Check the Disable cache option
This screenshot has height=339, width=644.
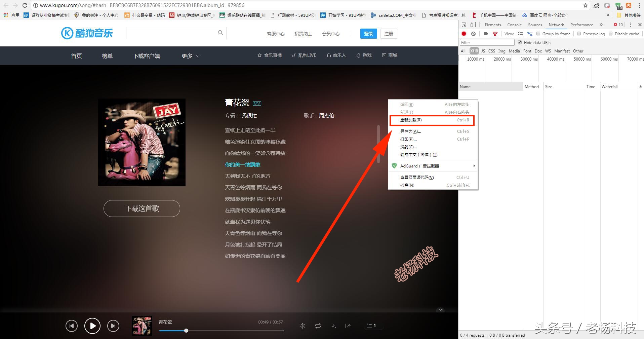[610, 34]
